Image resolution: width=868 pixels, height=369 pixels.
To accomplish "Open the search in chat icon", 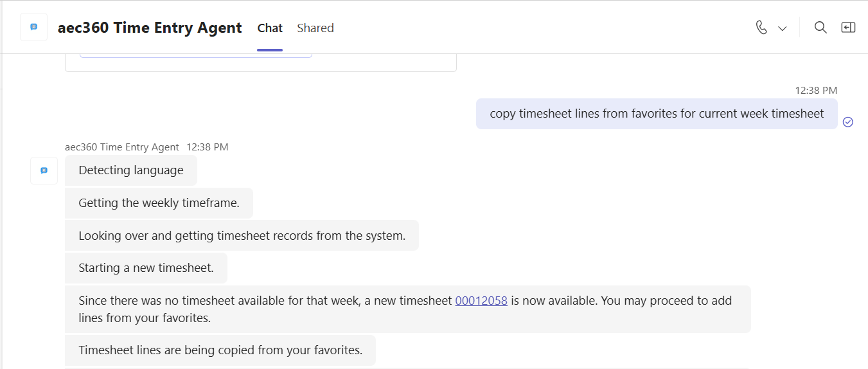I will [820, 28].
